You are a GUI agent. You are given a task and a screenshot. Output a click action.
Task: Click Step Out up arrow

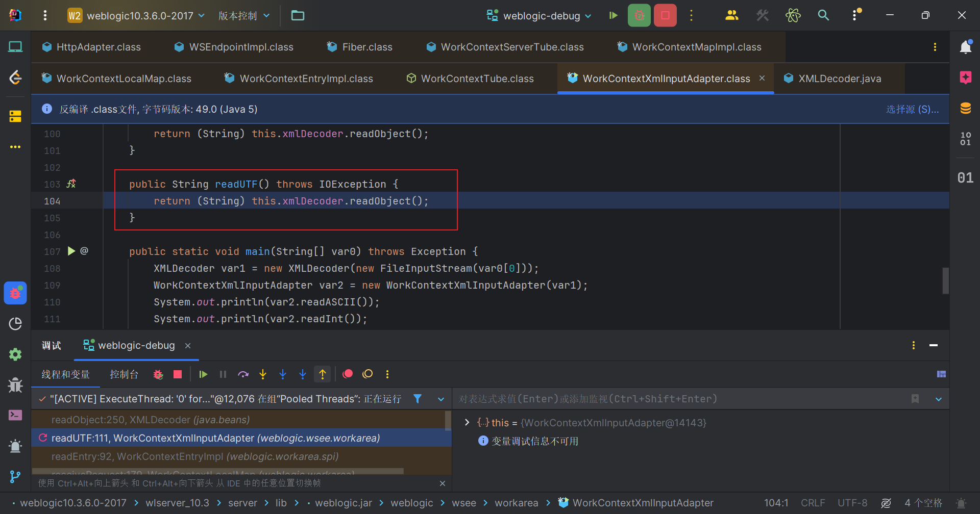pos(323,374)
